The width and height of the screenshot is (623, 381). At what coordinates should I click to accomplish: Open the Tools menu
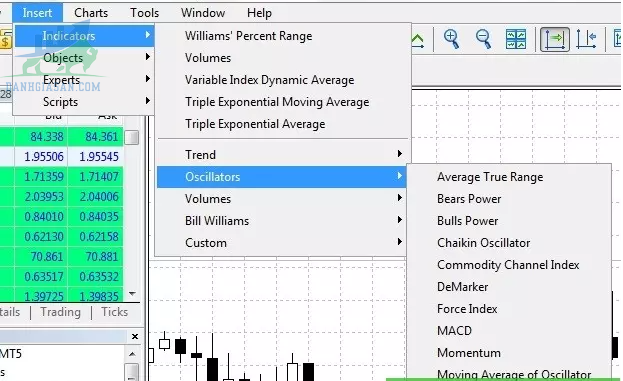click(x=145, y=13)
